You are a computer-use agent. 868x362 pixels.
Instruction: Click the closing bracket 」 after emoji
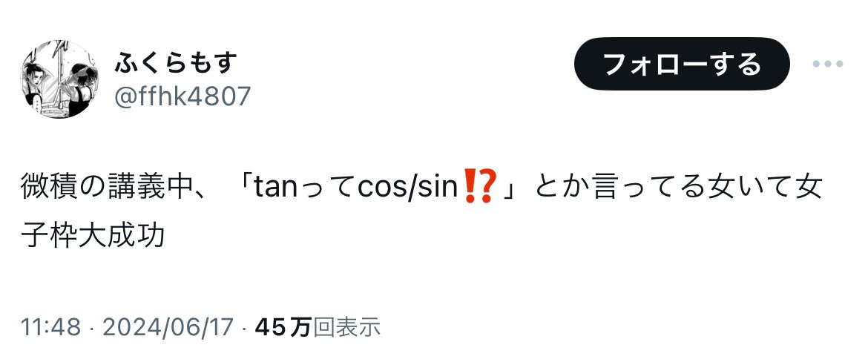[510, 188]
